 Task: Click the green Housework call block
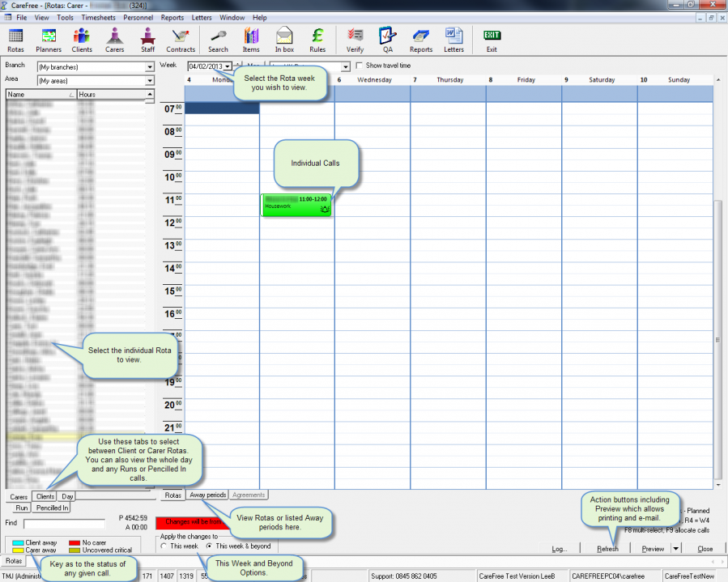click(x=296, y=205)
